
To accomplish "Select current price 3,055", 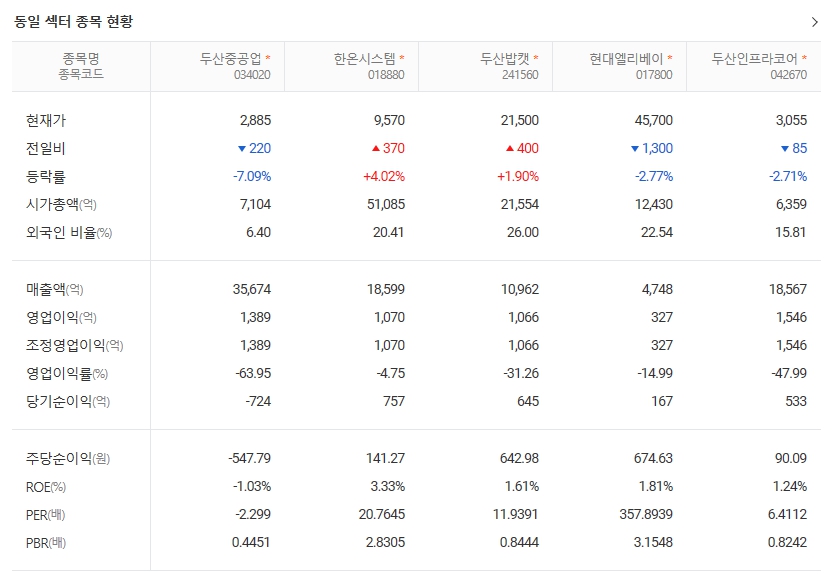I will [x=791, y=120].
